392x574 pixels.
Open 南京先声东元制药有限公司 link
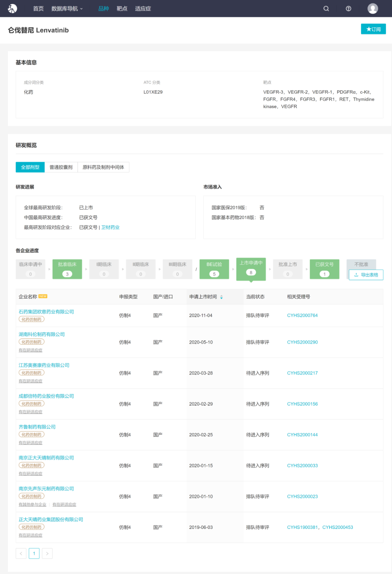tap(46, 489)
